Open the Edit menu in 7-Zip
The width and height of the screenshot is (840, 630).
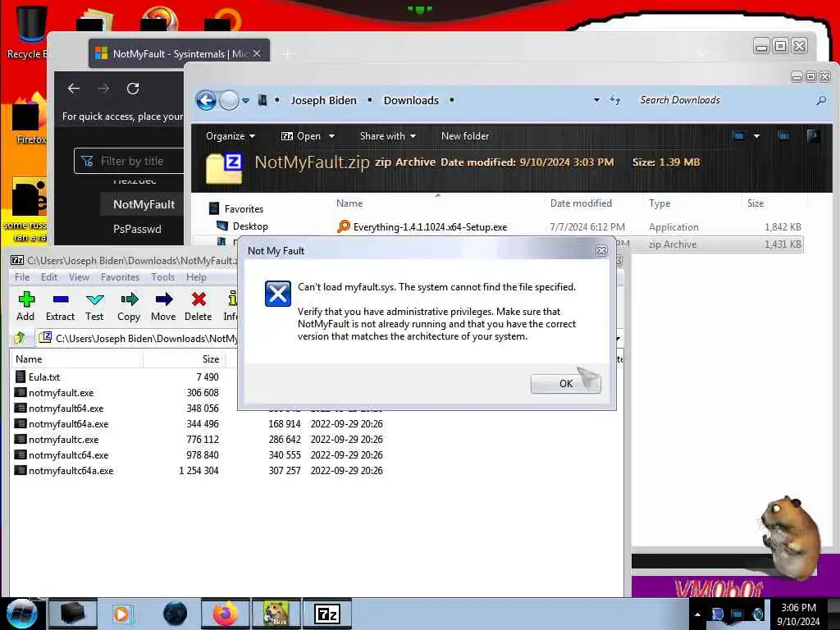point(48,277)
